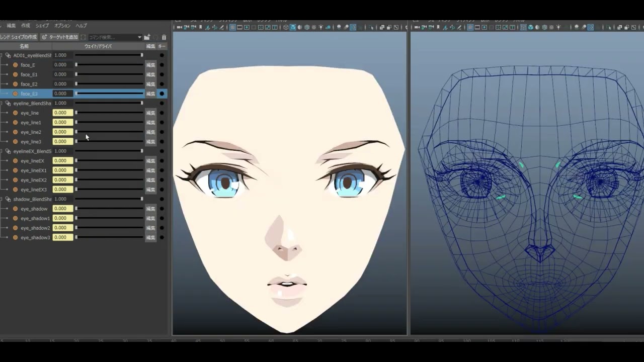
Task: Click 編集 button on eye_line1 row
Action: [150, 122]
